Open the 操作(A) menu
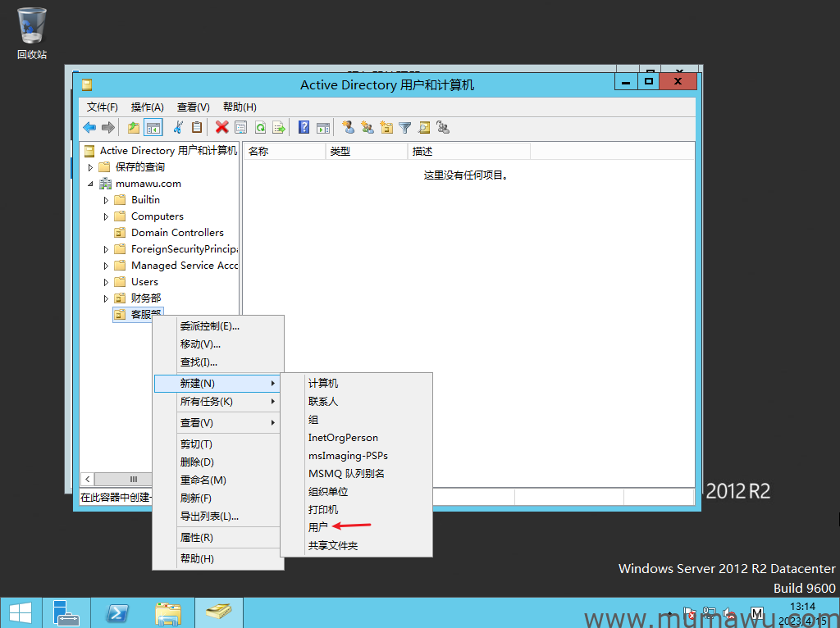 coord(148,107)
